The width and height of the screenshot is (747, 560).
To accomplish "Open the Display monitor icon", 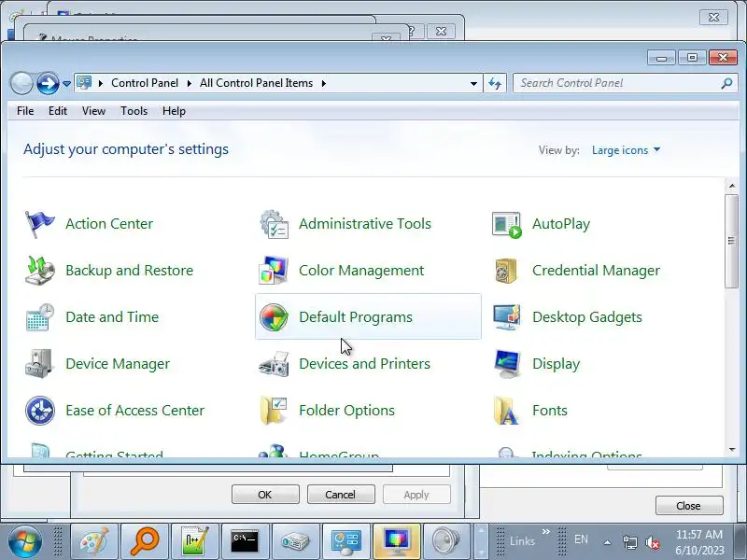I will 506,364.
